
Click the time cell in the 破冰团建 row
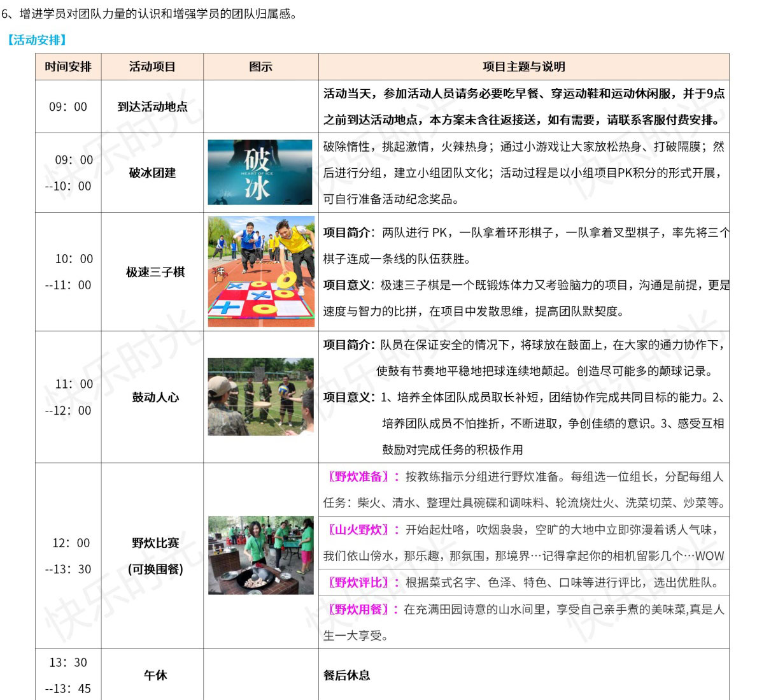[x=68, y=173]
